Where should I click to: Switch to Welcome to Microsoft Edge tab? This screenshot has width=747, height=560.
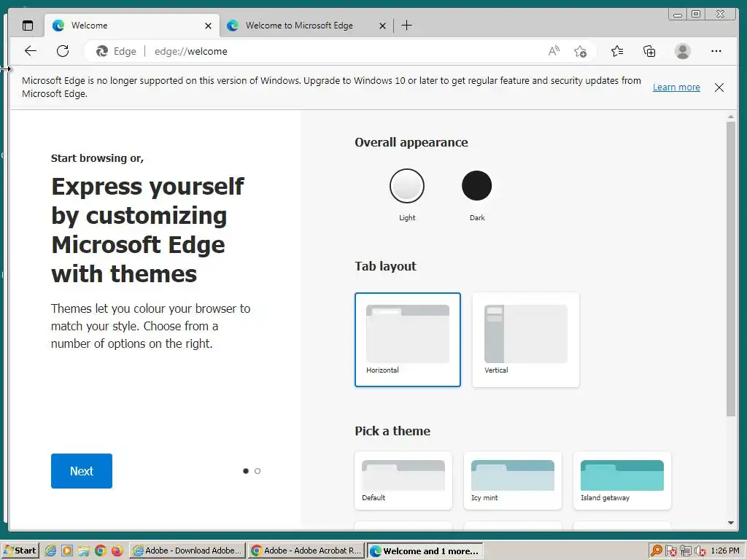307,26
